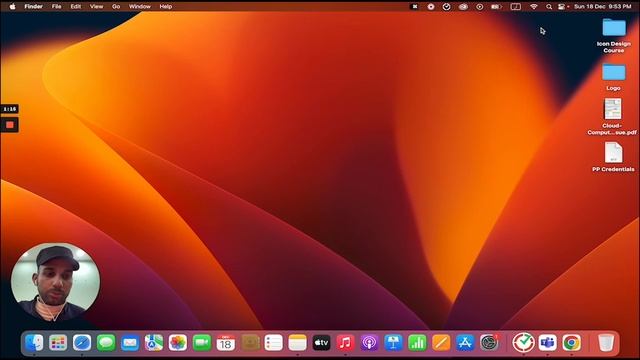Image resolution: width=640 pixels, height=360 pixels.
Task: Launch Microsoft Teams from the Dock
Action: pyautogui.click(x=547, y=343)
